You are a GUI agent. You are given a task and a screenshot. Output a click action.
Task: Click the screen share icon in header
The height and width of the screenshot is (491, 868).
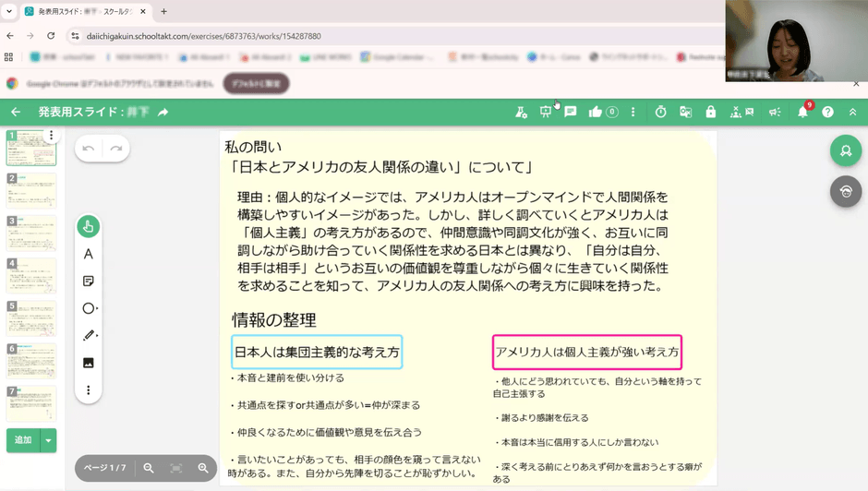pyautogui.click(x=685, y=112)
